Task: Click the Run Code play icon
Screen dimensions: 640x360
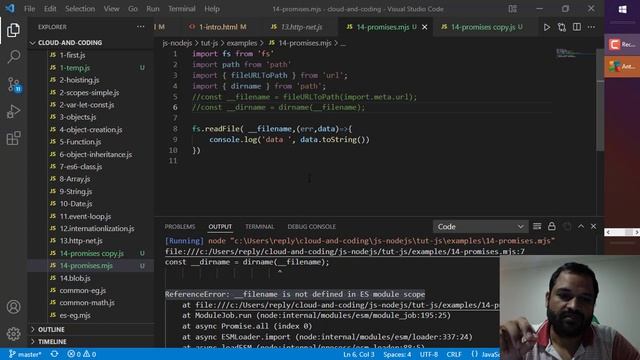Action: (547, 27)
